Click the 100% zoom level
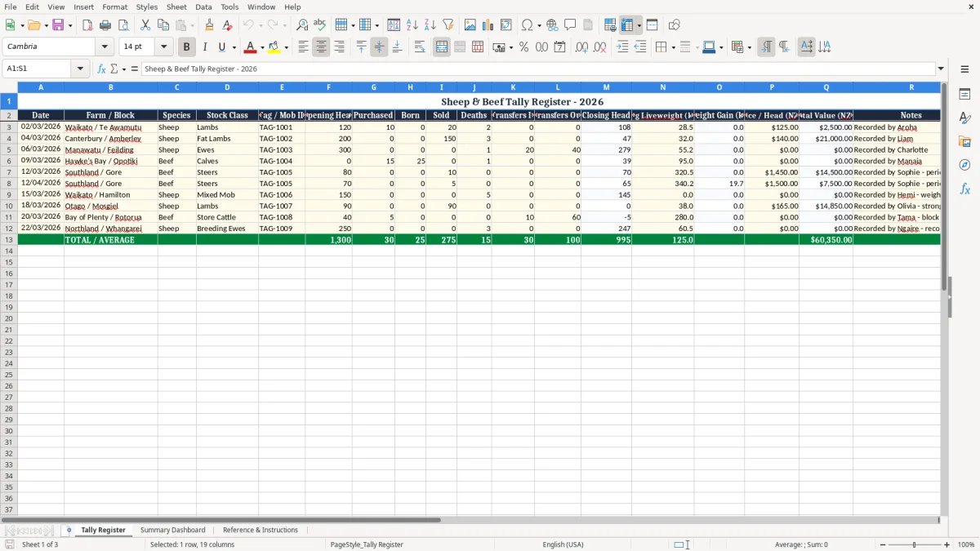The height and width of the screenshot is (551, 980). [x=966, y=544]
